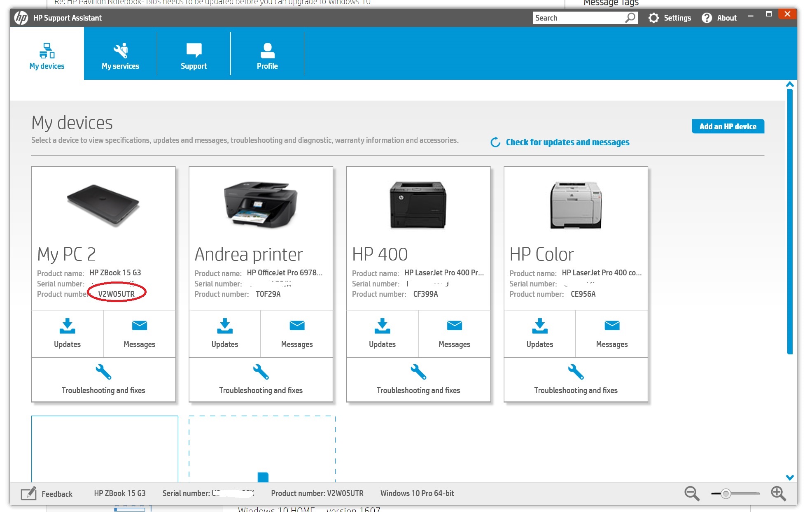Screen dimensions: 812x512
Task: Click the zoom out magnifier icon
Action: point(691,493)
